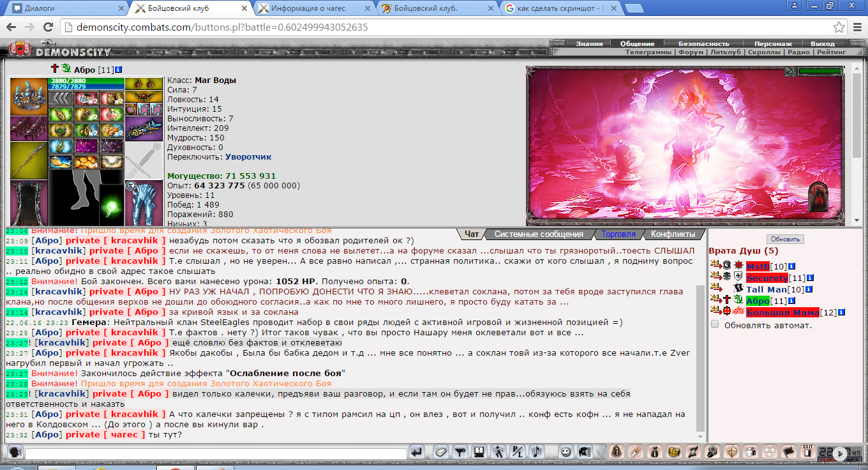This screenshot has width=868, height=470.
Task: Open the smiley emoticons picker
Action: coord(565,452)
